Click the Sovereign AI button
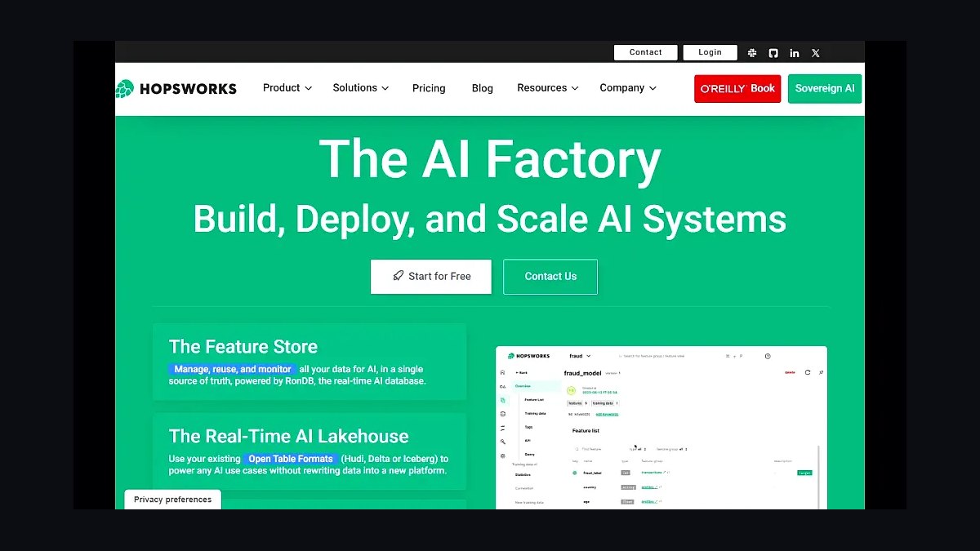Image resolution: width=980 pixels, height=551 pixels. tap(825, 89)
